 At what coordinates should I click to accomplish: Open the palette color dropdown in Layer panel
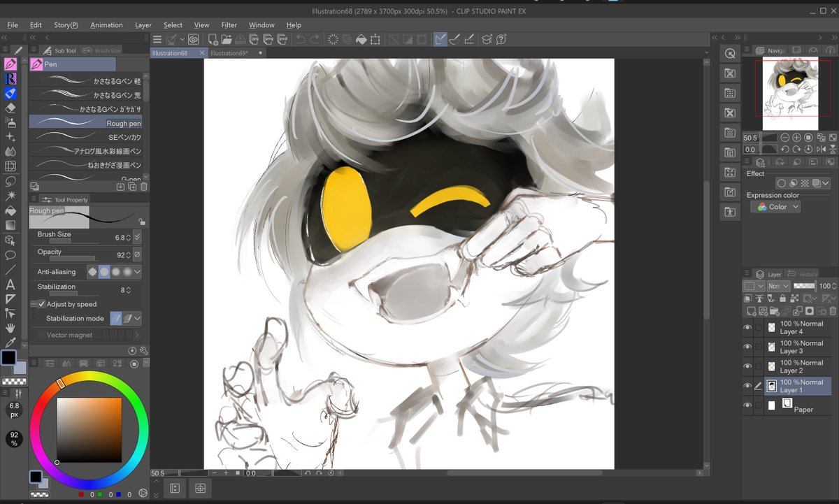click(x=752, y=286)
